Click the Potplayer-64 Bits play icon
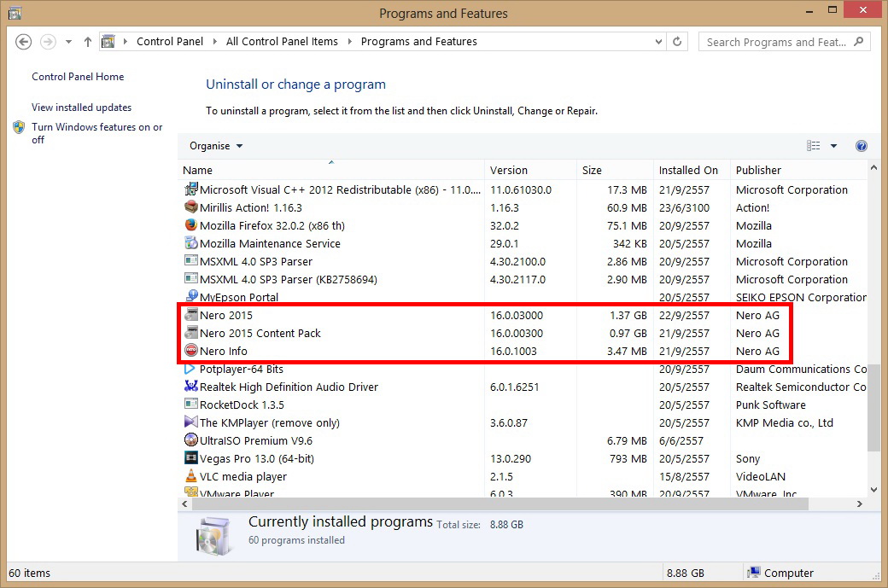The width and height of the screenshot is (888, 588). [190, 369]
